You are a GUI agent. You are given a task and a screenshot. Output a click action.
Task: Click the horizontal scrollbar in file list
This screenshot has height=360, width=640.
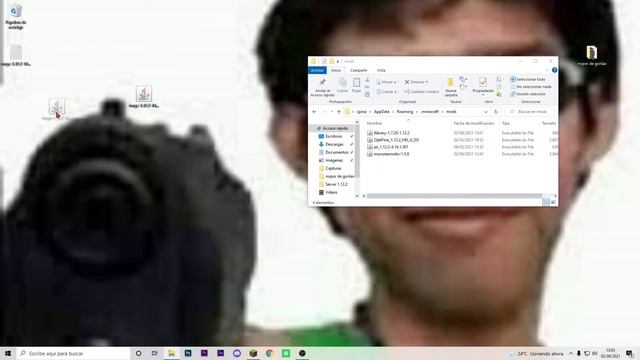(x=454, y=196)
